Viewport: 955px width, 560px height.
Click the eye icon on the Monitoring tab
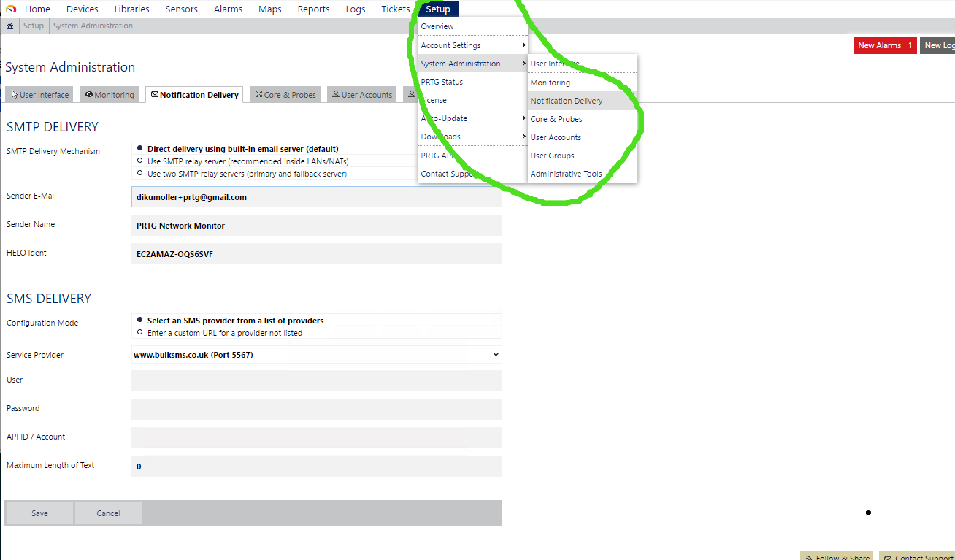[x=89, y=94]
